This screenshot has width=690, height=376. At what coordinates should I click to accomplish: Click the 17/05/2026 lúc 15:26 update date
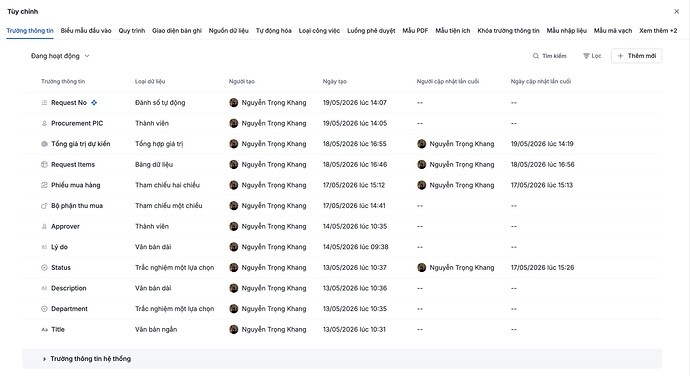542,268
